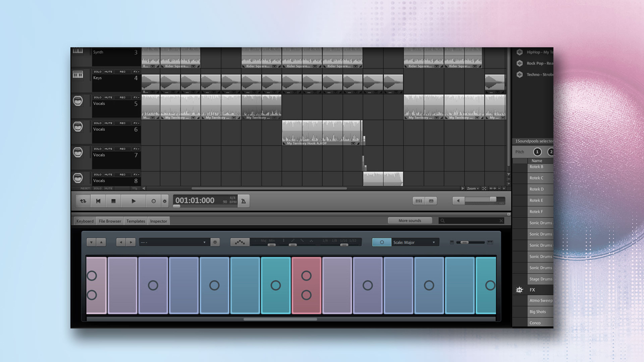Open the keyboard preset settings gear

(215, 242)
